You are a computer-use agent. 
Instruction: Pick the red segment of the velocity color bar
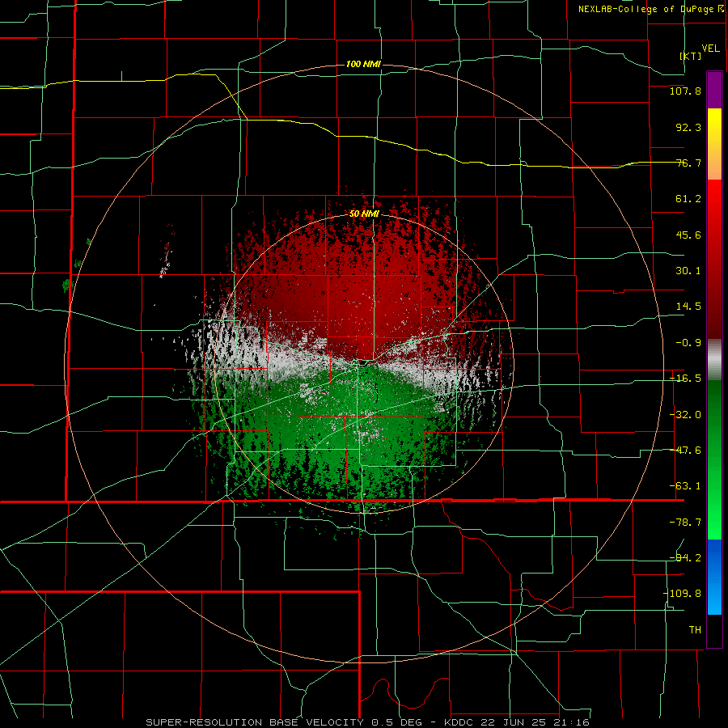tap(714, 259)
